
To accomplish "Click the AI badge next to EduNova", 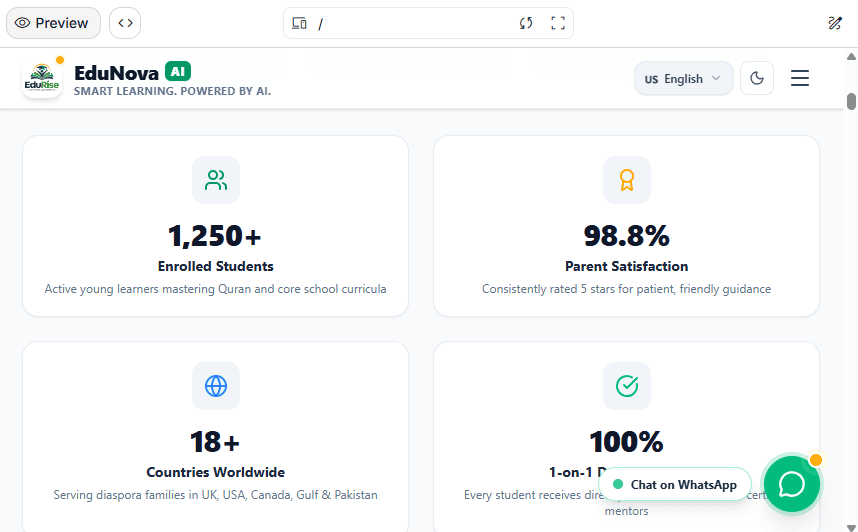I will (x=178, y=71).
